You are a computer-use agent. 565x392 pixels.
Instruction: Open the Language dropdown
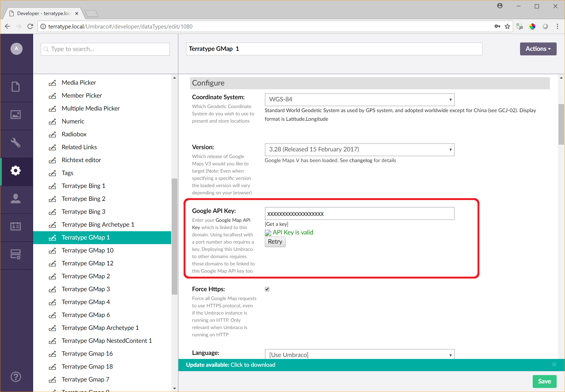click(360, 354)
